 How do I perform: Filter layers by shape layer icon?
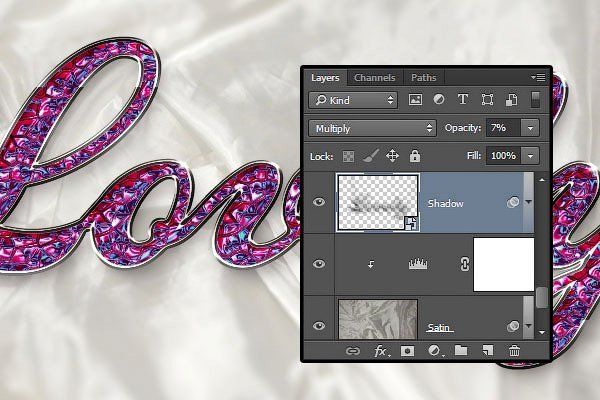tap(487, 100)
